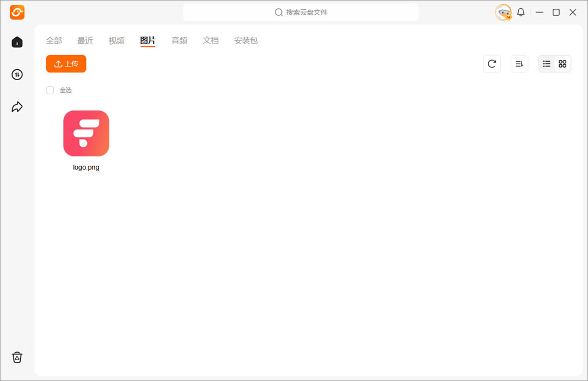This screenshot has width=588, height=381.
Task: Click the orange 上传 upload button
Action: click(66, 64)
